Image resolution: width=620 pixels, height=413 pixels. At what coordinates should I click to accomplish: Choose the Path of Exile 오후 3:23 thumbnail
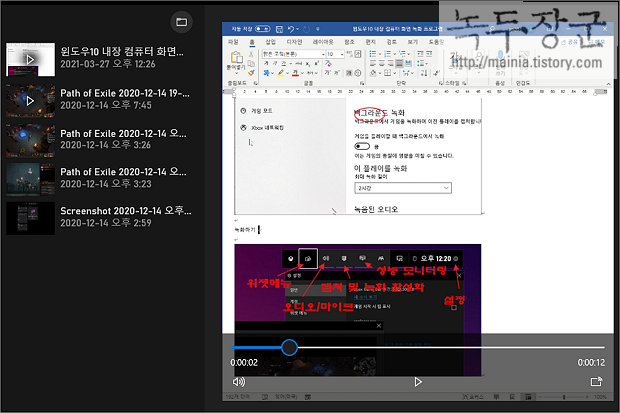(x=30, y=179)
